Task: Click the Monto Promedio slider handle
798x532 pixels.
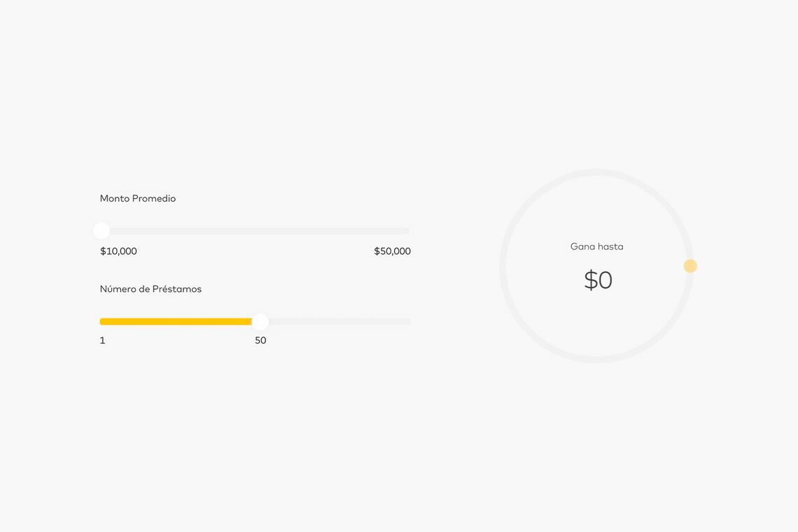Action: [101, 231]
